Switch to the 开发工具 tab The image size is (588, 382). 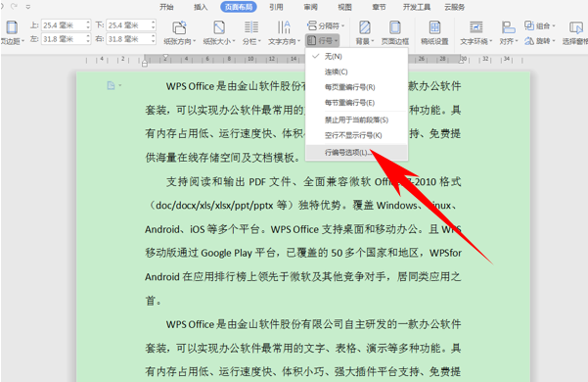pos(417,7)
